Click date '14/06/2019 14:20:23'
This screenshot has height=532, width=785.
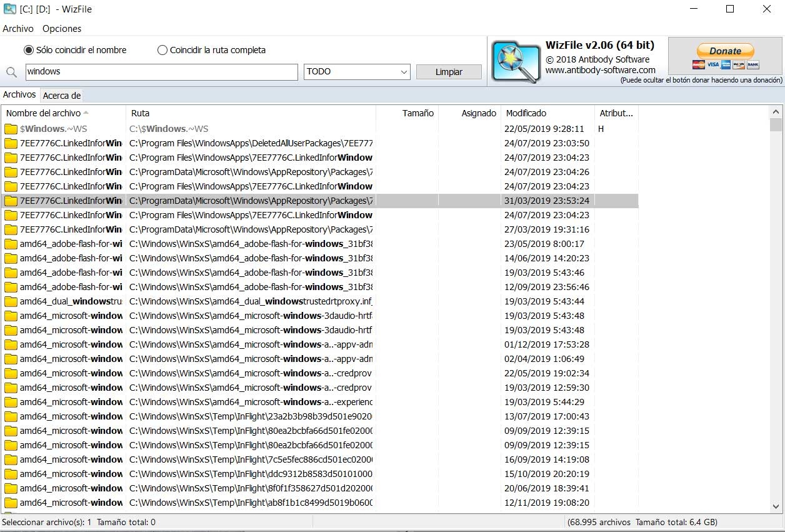[x=547, y=258]
